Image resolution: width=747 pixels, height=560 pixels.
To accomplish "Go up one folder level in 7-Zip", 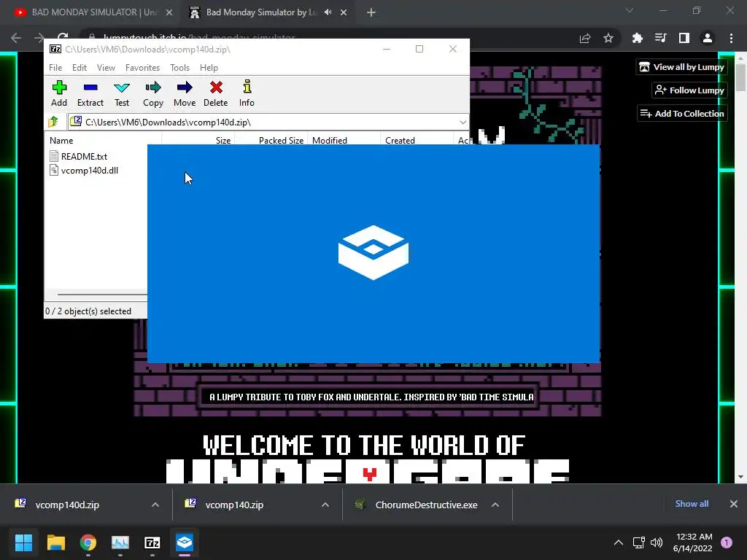I will (53, 122).
